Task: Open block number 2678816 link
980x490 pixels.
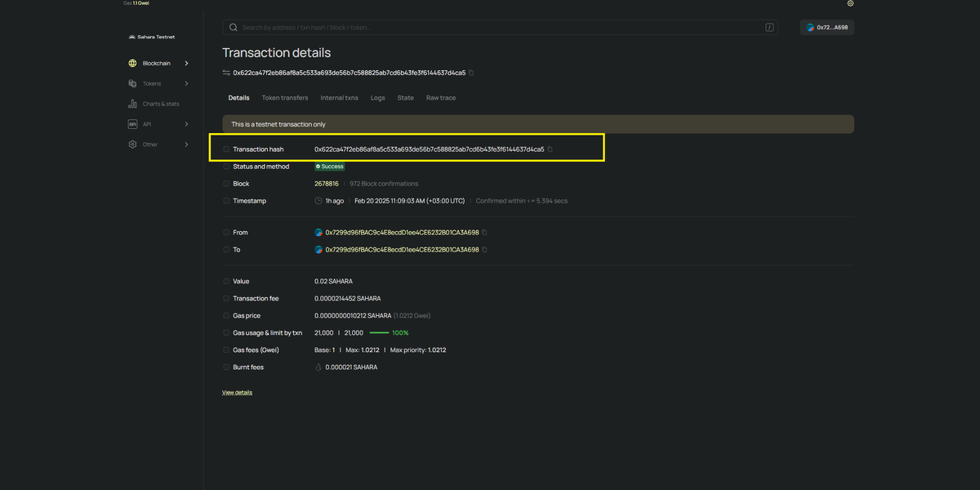Action: click(x=327, y=184)
